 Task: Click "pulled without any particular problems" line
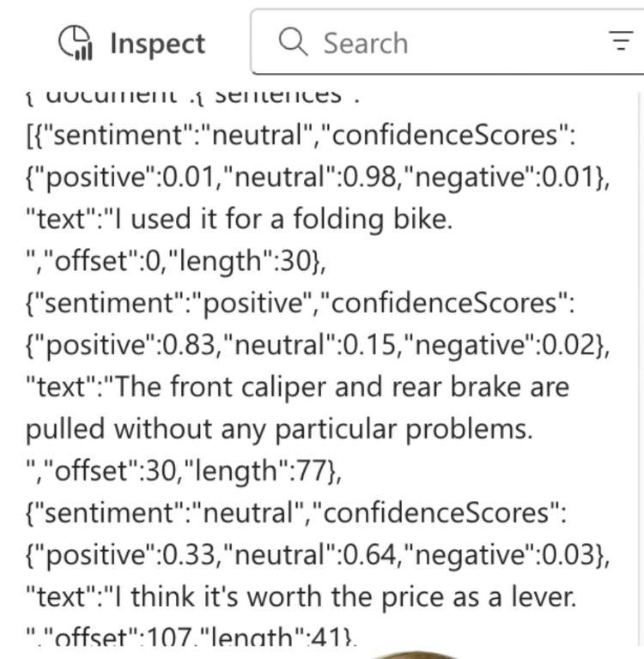pos(279,428)
